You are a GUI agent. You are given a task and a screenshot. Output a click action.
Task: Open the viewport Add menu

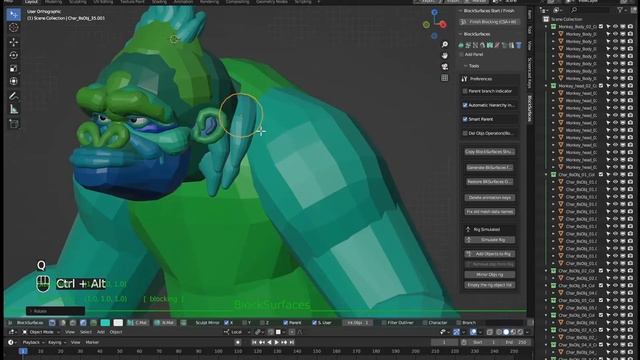coord(100,332)
